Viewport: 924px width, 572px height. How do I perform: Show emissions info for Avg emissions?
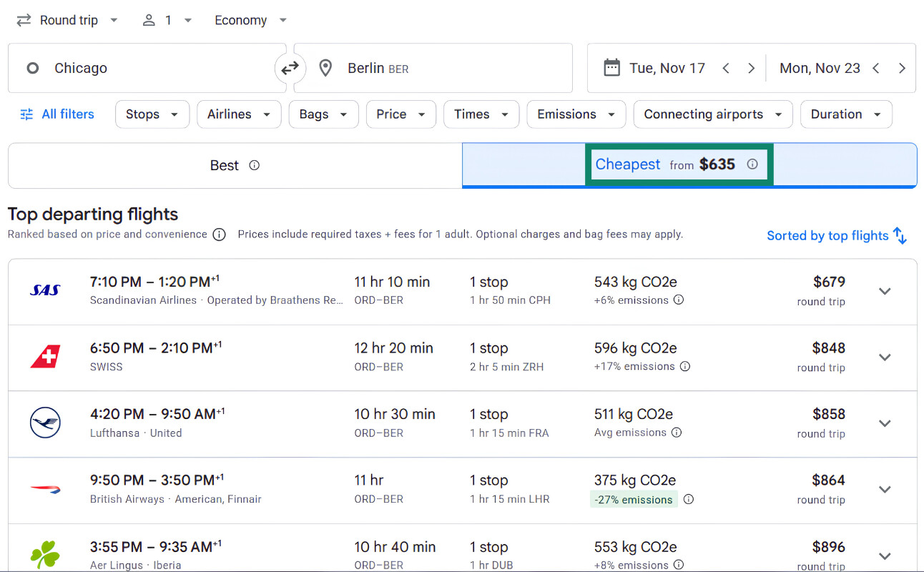click(x=677, y=433)
